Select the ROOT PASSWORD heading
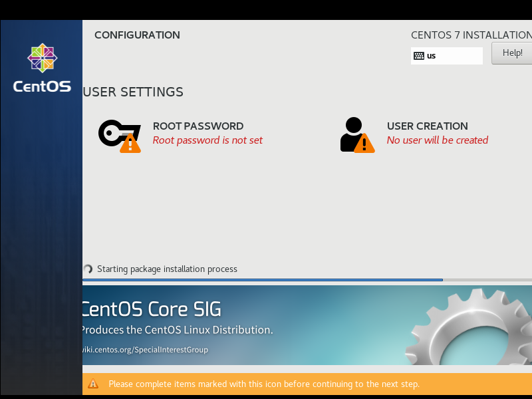Screen dimensions: 532x399 point(198,126)
